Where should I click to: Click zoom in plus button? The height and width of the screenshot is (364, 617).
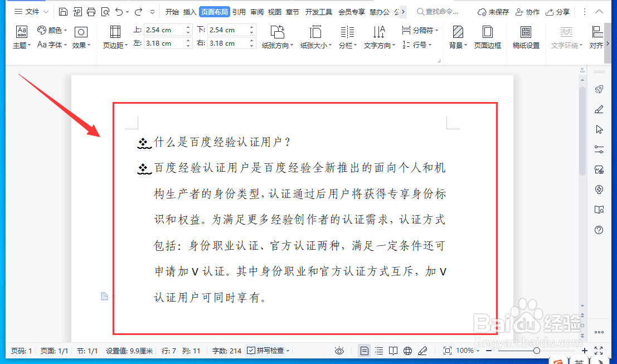(x=585, y=351)
